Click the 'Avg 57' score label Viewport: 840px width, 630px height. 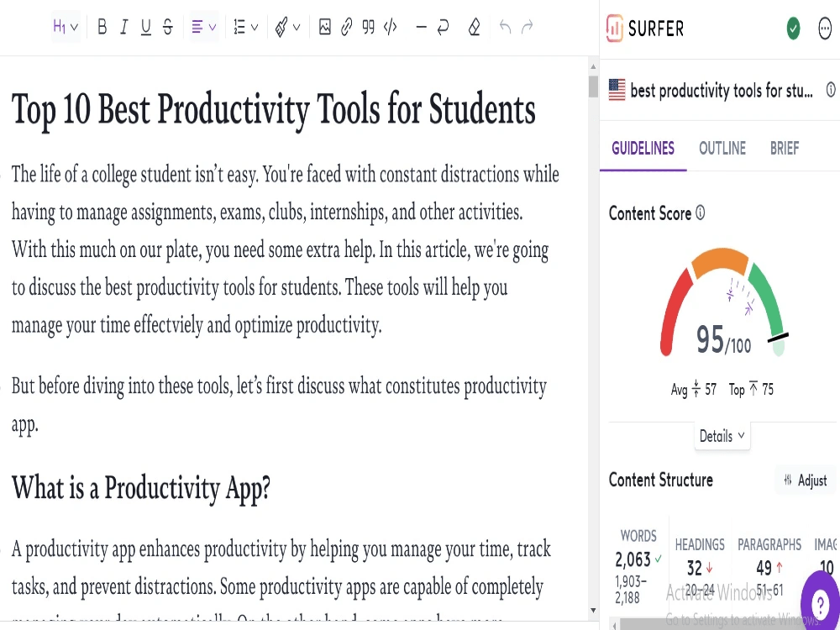click(693, 389)
